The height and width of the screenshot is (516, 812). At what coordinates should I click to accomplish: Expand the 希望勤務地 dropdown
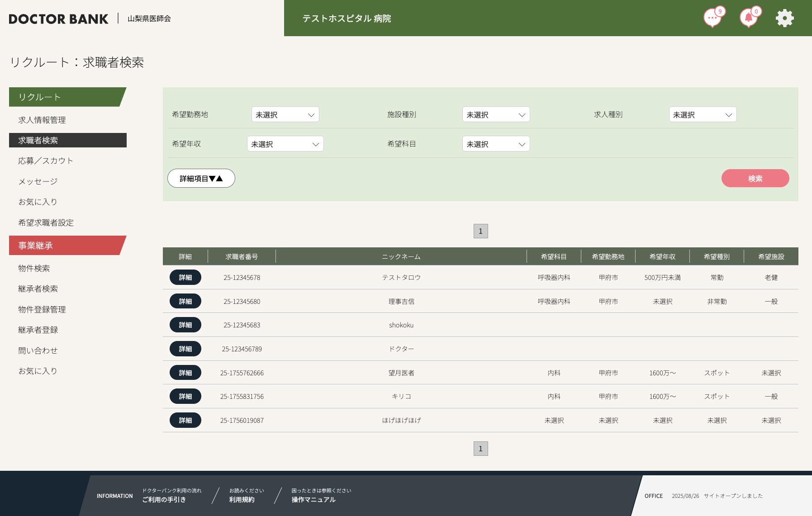pyautogui.click(x=285, y=114)
